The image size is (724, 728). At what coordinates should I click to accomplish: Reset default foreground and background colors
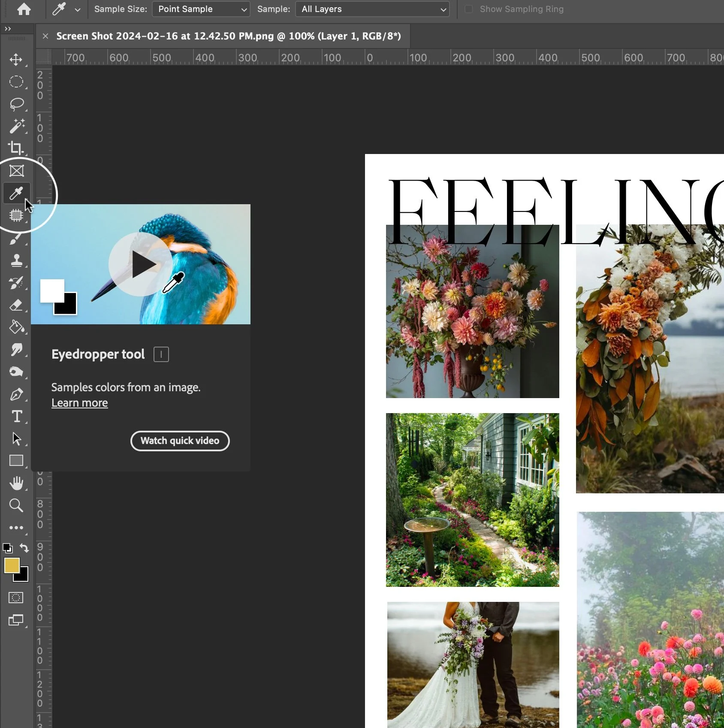click(8, 548)
